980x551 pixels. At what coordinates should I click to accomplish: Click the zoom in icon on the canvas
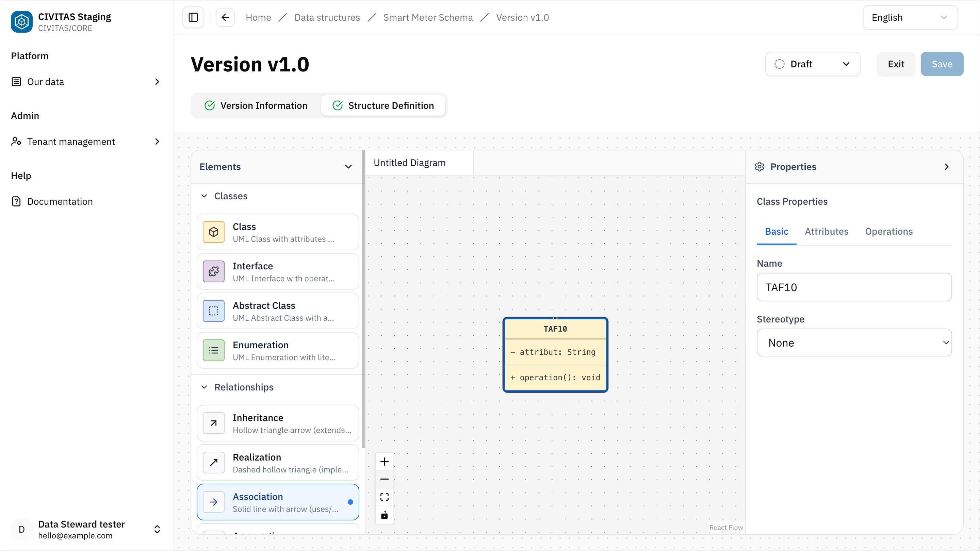[384, 461]
